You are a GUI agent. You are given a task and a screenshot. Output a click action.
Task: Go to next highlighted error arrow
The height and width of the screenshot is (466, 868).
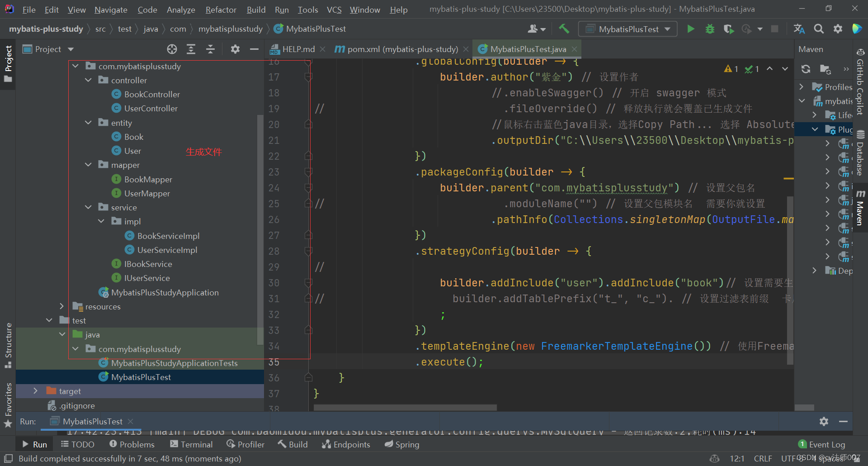coord(785,69)
